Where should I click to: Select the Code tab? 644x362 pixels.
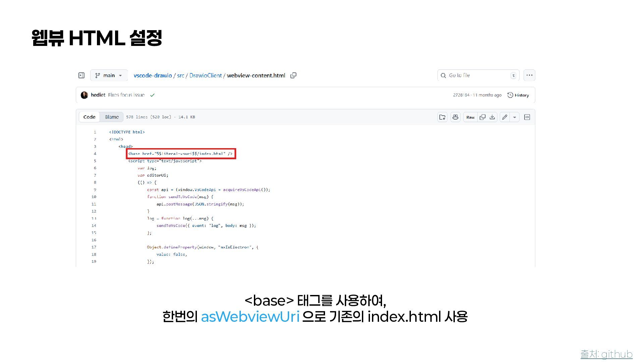coord(89,117)
